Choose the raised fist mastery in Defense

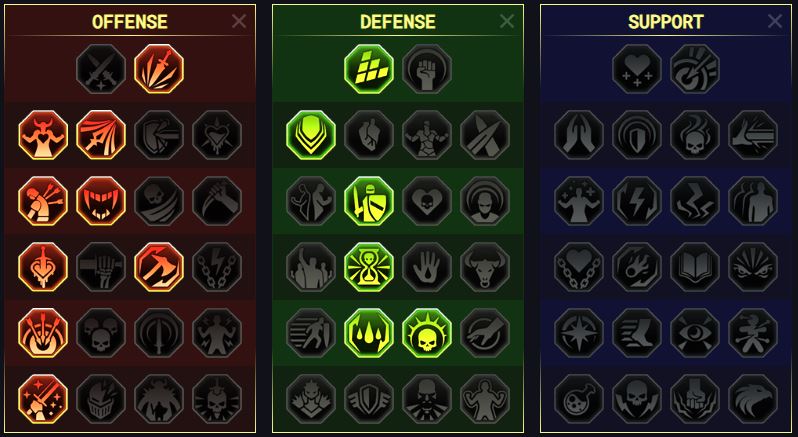coord(427,69)
